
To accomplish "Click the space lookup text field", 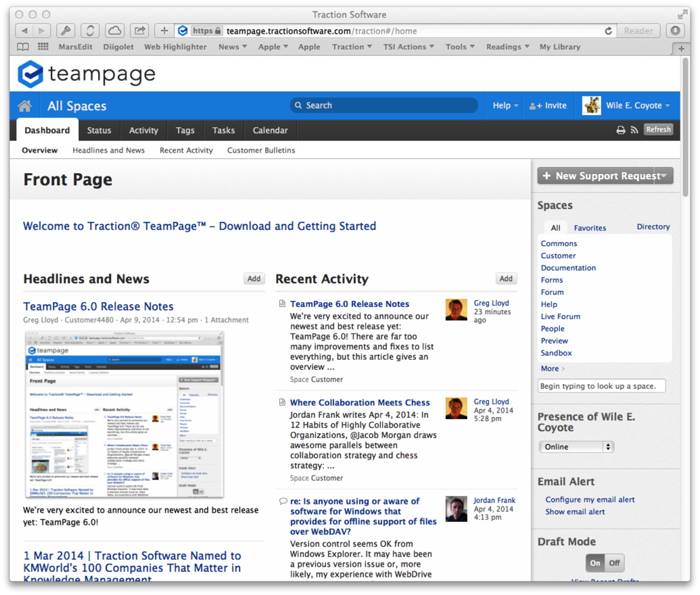I will coord(601,386).
